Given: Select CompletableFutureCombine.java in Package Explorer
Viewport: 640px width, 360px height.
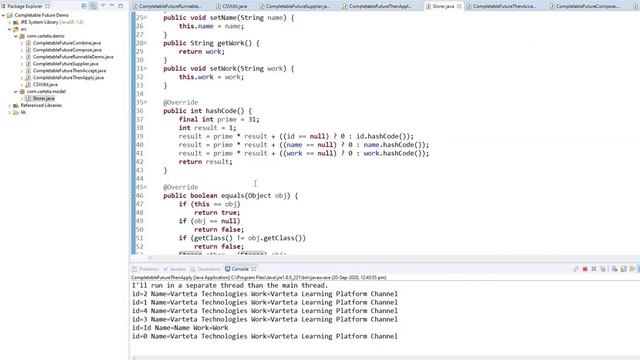Looking at the screenshot, I should (x=67, y=43).
